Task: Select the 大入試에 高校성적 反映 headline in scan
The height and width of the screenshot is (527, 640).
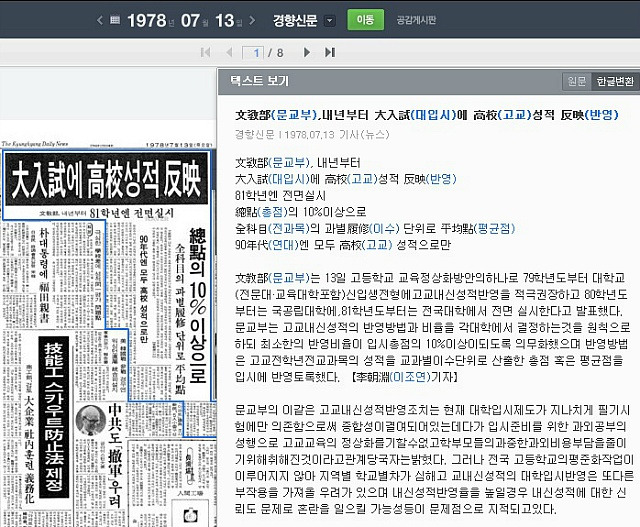Action: [x=106, y=179]
